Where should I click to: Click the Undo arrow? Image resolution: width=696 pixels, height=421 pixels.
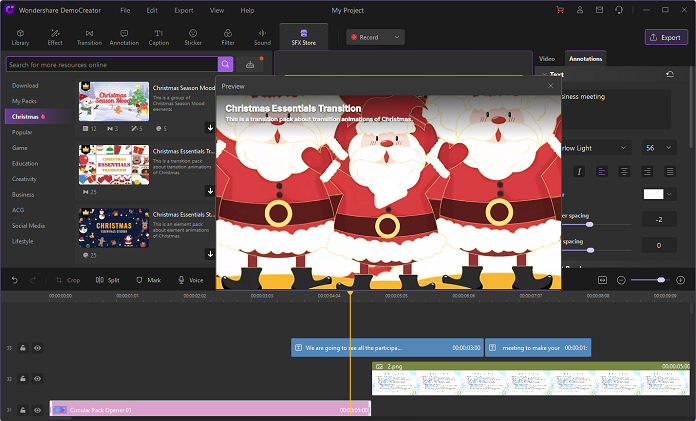point(14,280)
